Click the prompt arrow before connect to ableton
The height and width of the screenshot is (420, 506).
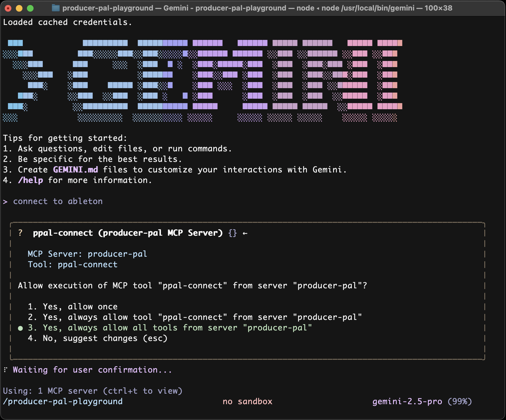tap(5, 202)
